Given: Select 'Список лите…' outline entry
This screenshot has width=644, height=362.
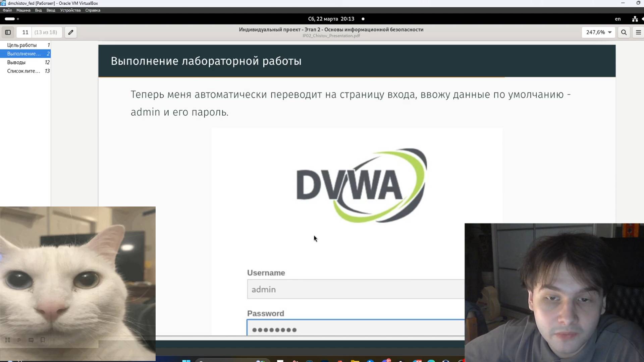Looking at the screenshot, I should [x=25, y=71].
